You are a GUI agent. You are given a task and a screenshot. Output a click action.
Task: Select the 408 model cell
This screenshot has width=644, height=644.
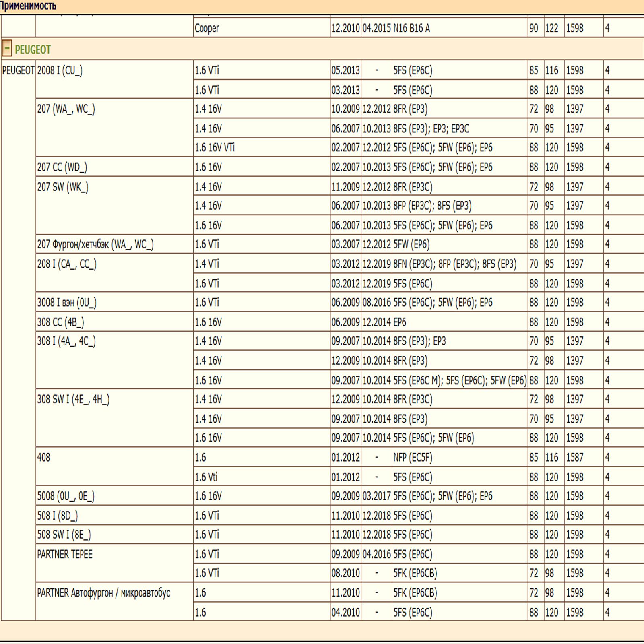point(44,458)
